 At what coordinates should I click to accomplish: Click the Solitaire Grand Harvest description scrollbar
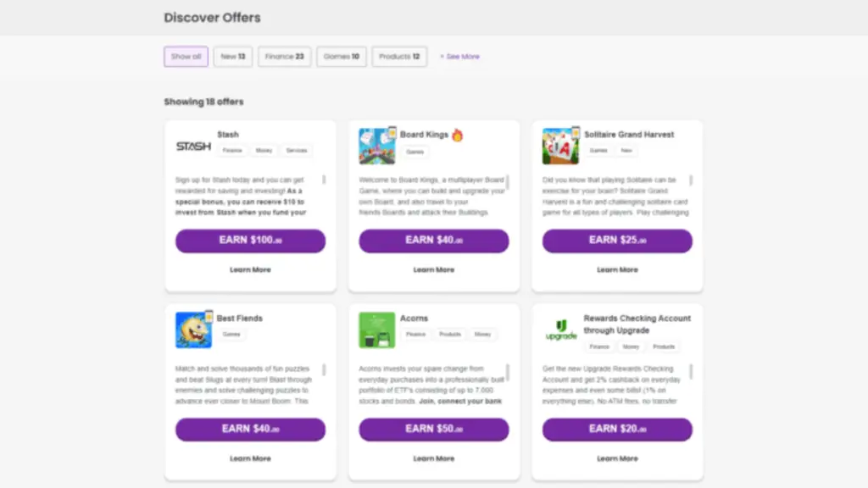691,180
